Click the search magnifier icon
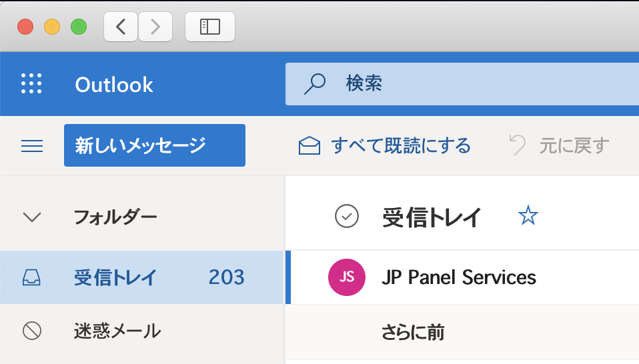This screenshot has height=364, width=639. (314, 84)
